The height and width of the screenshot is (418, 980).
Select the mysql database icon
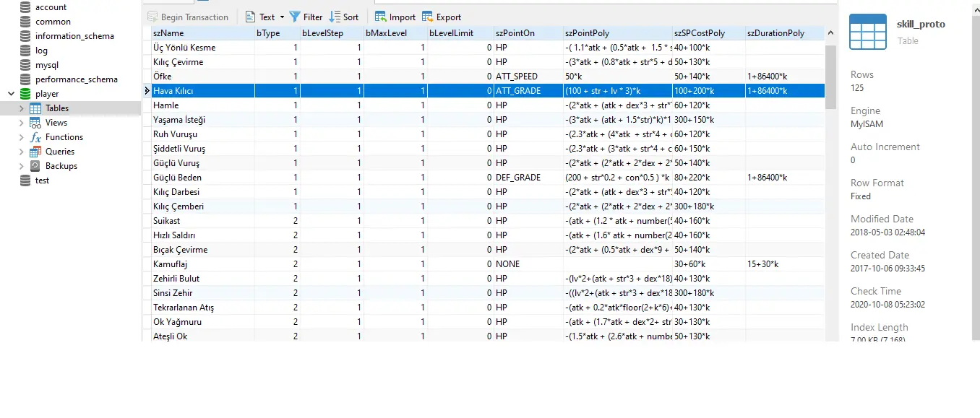25,65
